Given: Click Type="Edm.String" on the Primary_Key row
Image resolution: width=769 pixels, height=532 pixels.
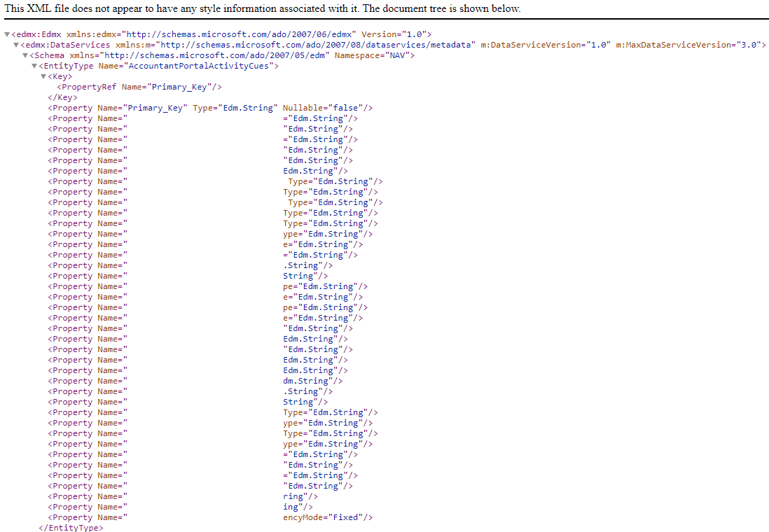Looking at the screenshot, I should [x=235, y=108].
